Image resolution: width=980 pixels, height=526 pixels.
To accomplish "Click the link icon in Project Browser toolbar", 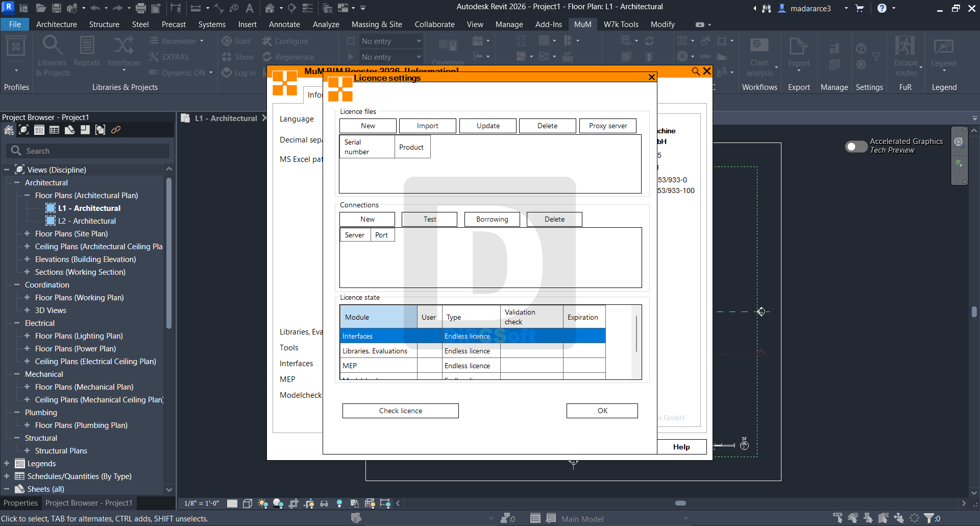I will tap(116, 130).
